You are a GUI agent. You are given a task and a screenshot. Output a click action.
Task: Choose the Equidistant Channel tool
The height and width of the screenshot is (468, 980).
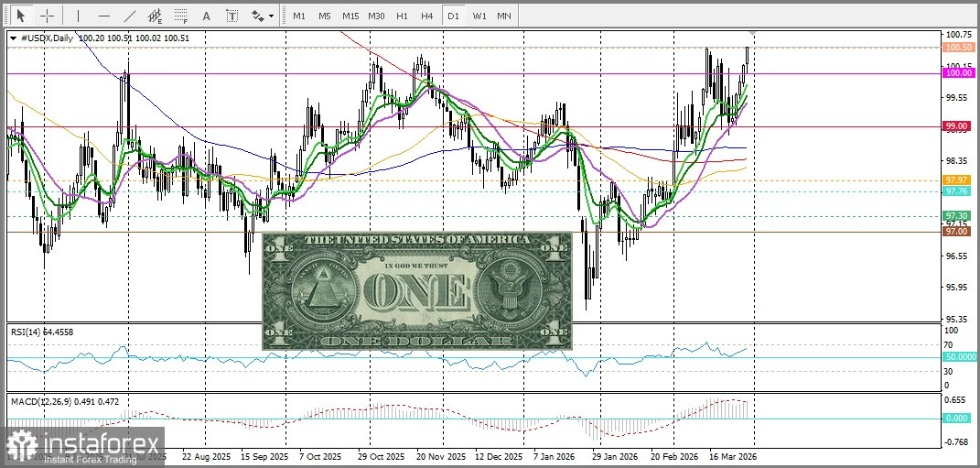(156, 16)
